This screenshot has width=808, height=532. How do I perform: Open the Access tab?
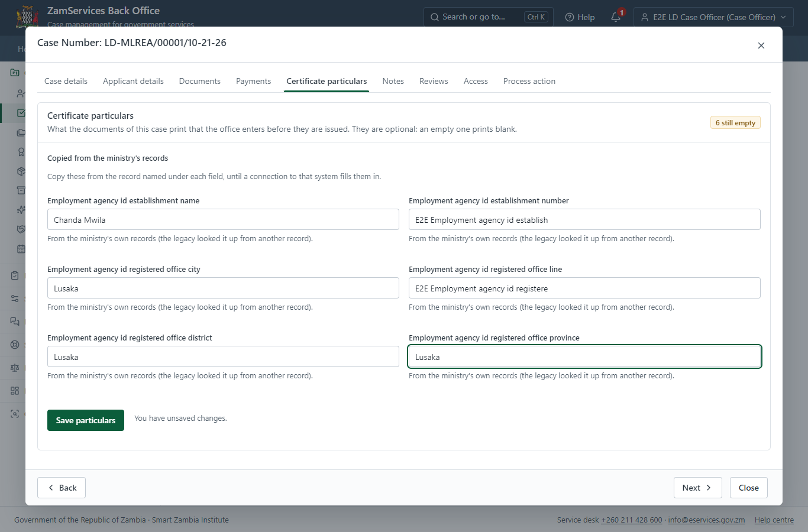476,81
